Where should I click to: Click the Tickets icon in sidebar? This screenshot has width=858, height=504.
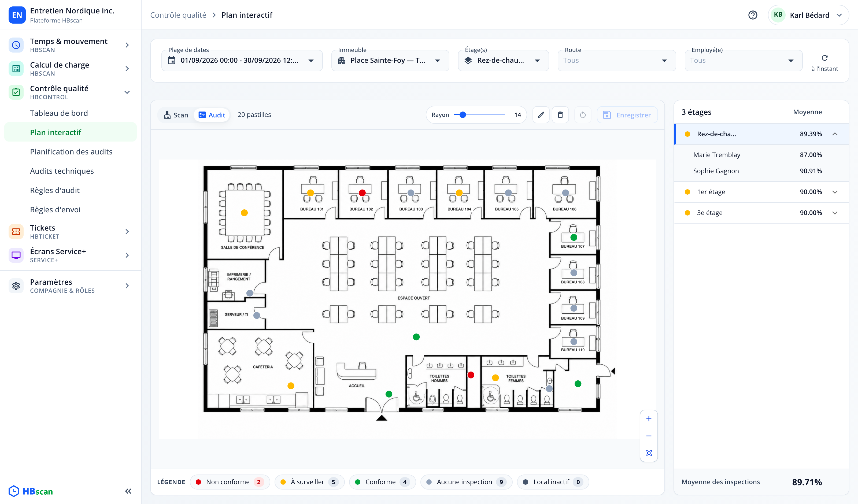click(16, 232)
